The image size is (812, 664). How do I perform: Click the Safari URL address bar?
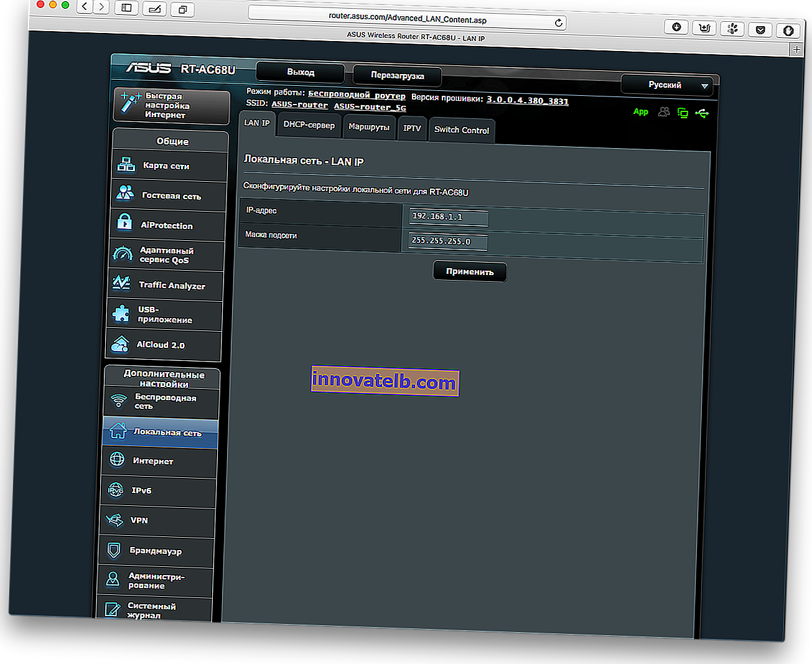408,19
